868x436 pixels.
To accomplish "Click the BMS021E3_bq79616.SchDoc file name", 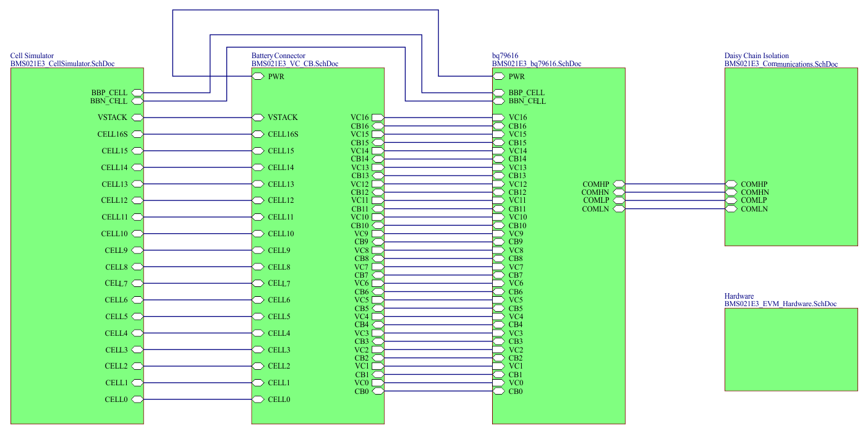I will tap(536, 64).
